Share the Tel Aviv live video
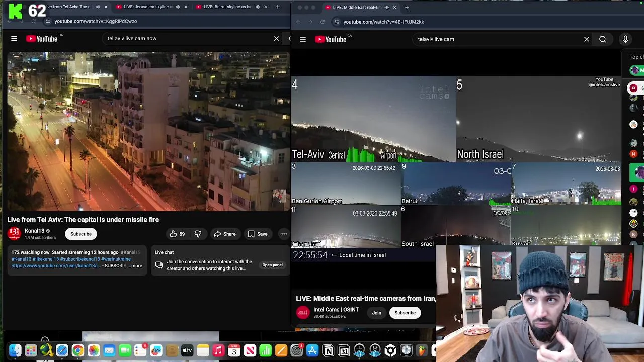 (x=224, y=234)
